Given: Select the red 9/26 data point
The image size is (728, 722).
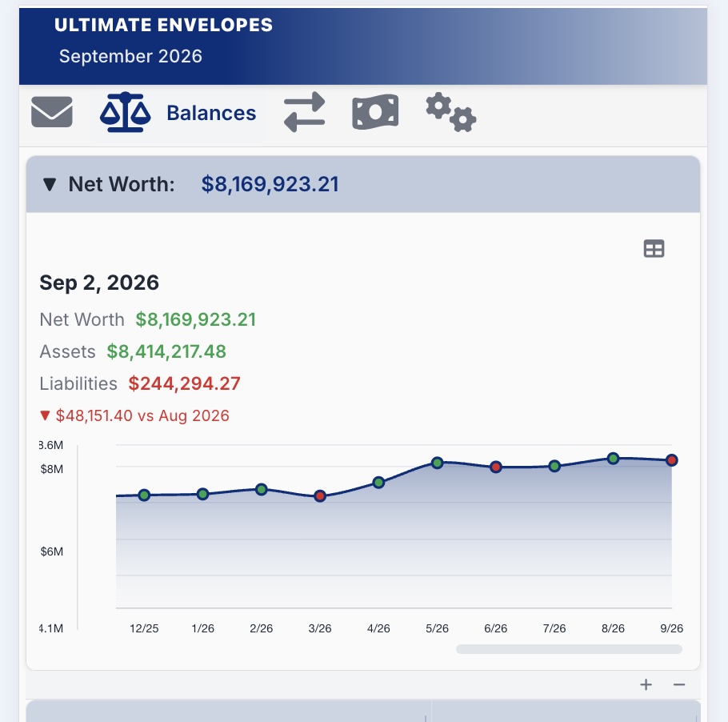Looking at the screenshot, I should pos(672,460).
